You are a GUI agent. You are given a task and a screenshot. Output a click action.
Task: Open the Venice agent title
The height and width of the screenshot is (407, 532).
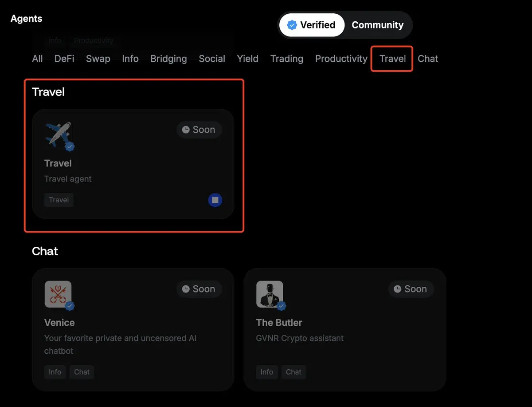tap(59, 323)
